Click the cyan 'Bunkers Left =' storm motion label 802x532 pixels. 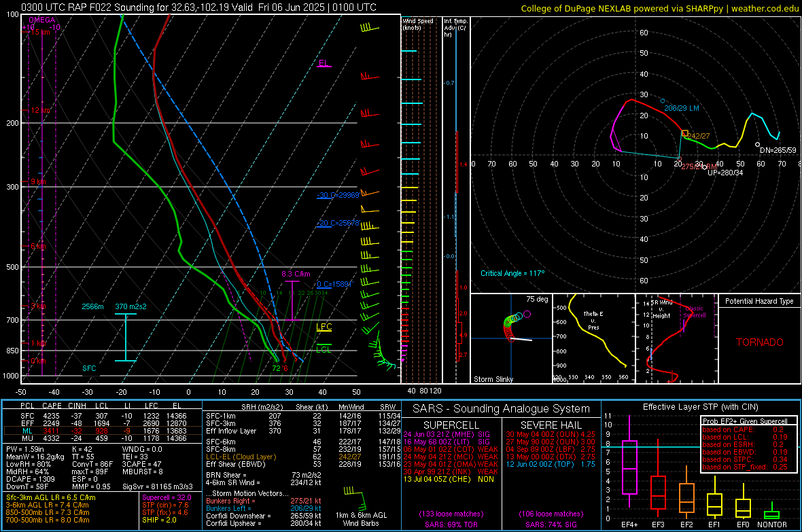(x=228, y=508)
